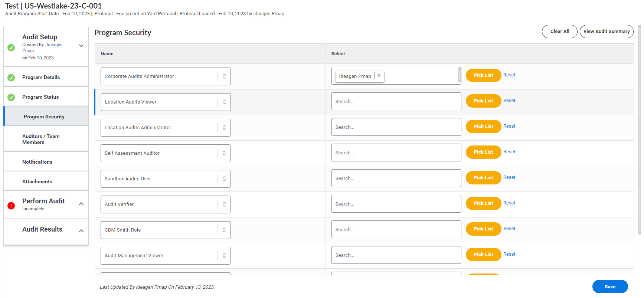This screenshot has width=644, height=298.
Task: Reset the CDM Smith Role selection
Action: [x=509, y=229]
